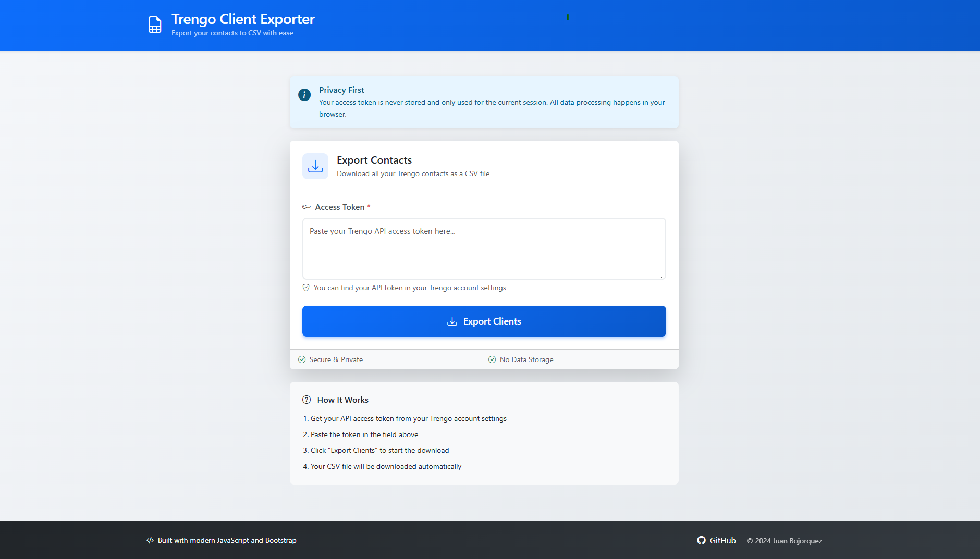Click the Access Token field label
980x559 pixels.
(340, 207)
